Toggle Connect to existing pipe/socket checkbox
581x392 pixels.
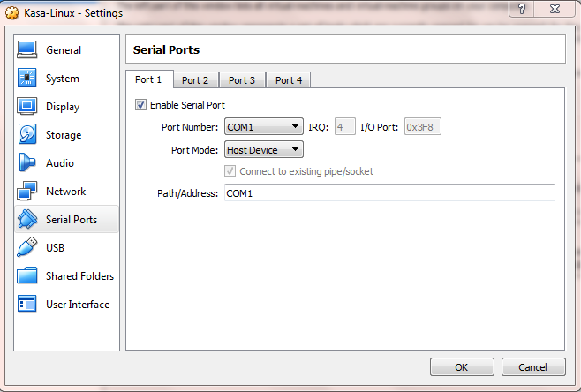click(x=231, y=171)
